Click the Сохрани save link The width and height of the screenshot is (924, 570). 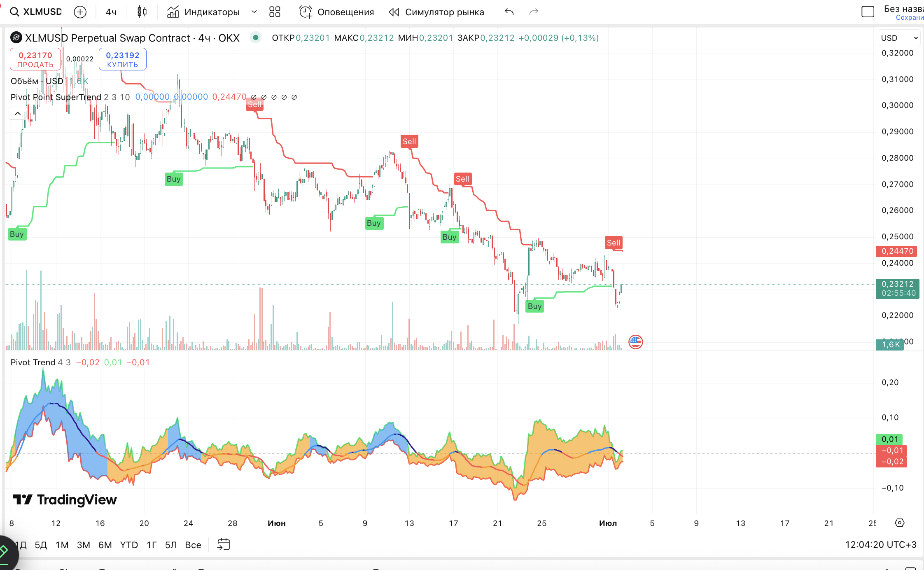pyautogui.click(x=910, y=18)
